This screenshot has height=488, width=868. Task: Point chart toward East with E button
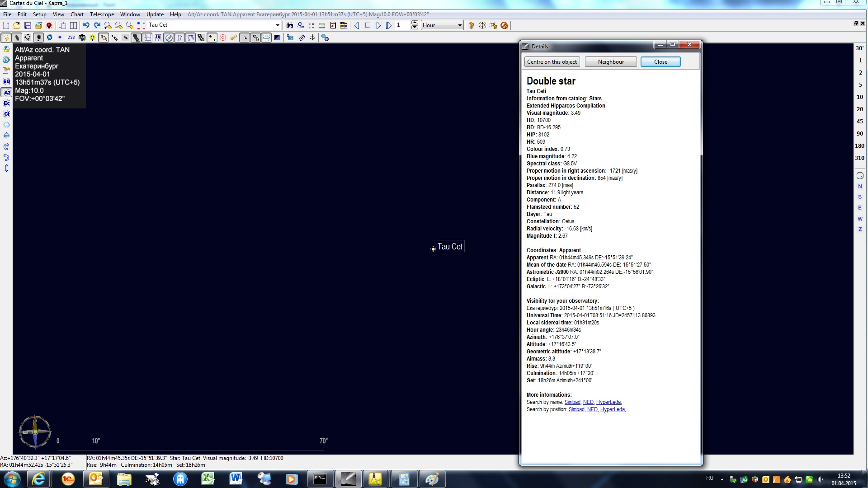860,208
